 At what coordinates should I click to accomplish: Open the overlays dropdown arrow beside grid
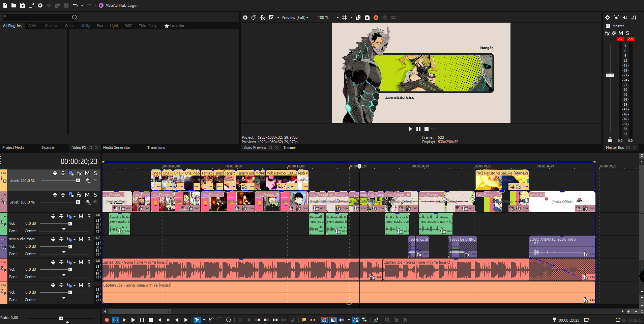[x=351, y=18]
